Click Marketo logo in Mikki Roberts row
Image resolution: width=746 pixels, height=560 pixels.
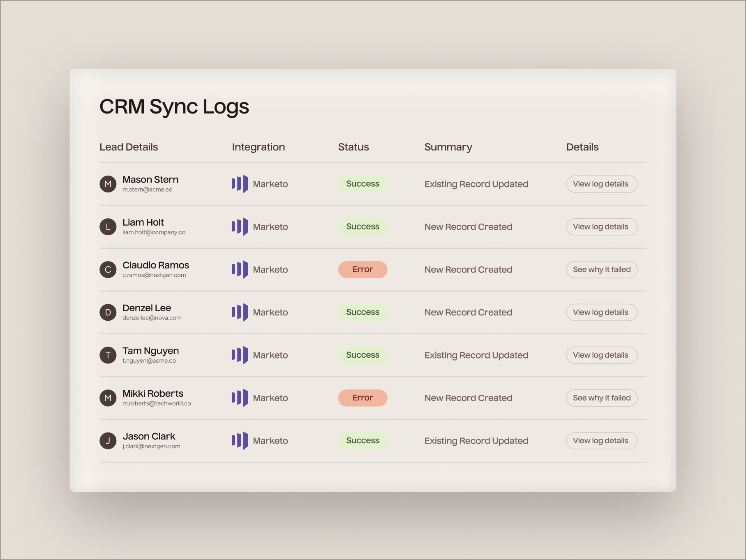[240, 398]
